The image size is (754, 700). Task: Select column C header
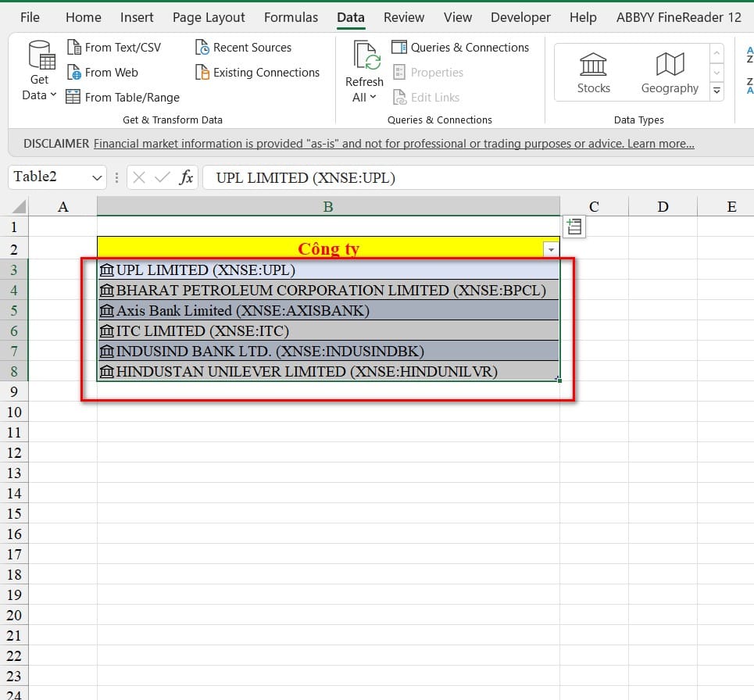pyautogui.click(x=594, y=207)
